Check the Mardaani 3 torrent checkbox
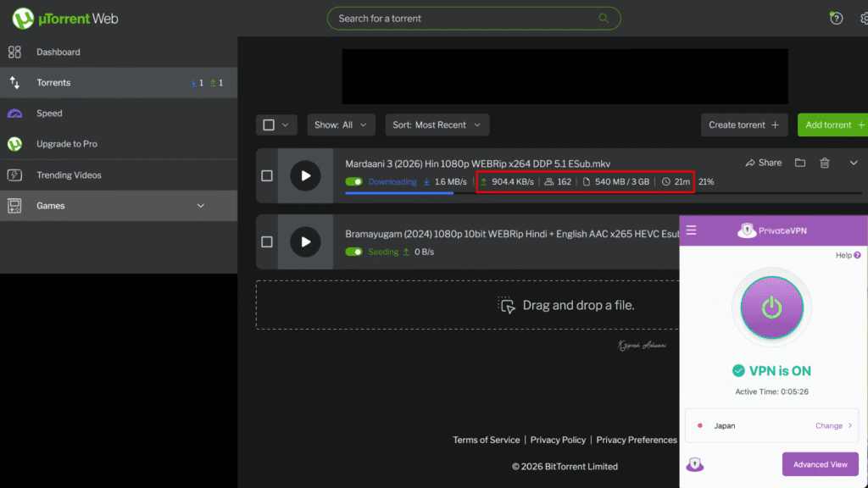 267,176
